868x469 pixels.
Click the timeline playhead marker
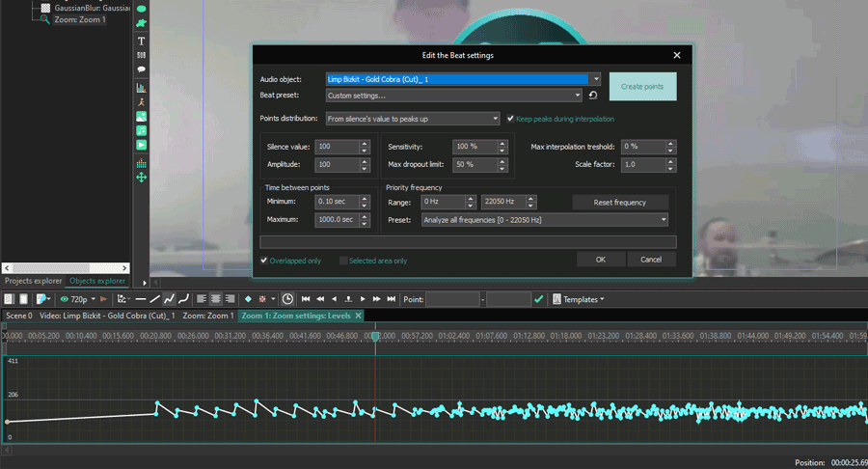pos(375,336)
